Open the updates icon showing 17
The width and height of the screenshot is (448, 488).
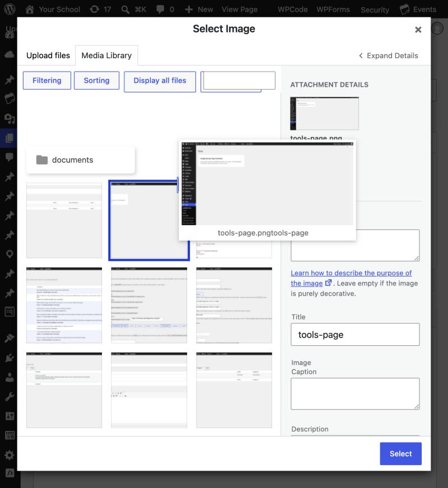coord(95,10)
